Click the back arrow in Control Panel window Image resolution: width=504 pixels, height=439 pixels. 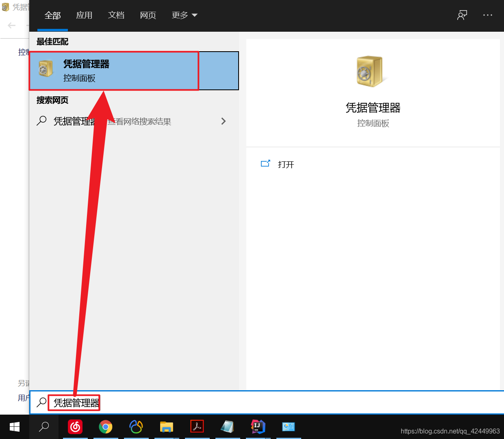pos(12,25)
